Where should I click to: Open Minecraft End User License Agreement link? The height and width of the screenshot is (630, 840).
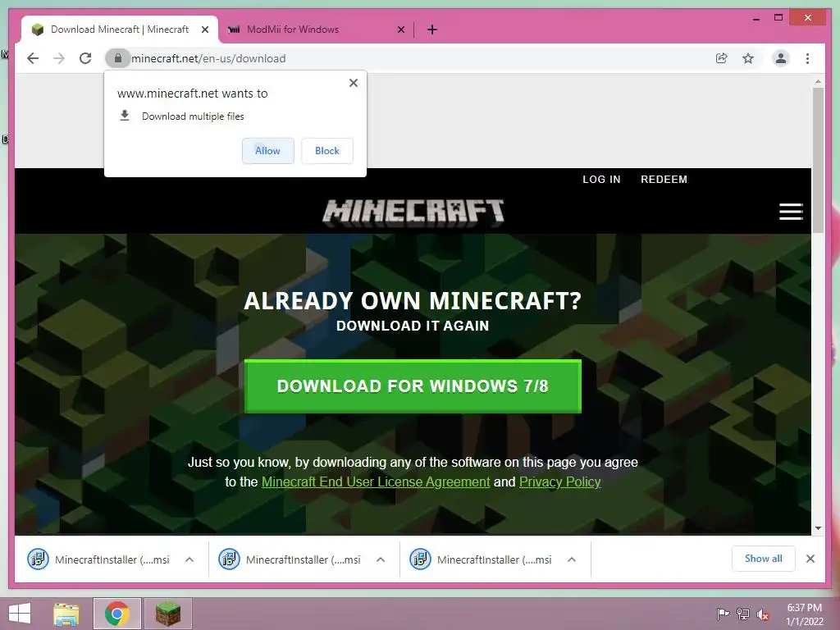click(x=376, y=482)
